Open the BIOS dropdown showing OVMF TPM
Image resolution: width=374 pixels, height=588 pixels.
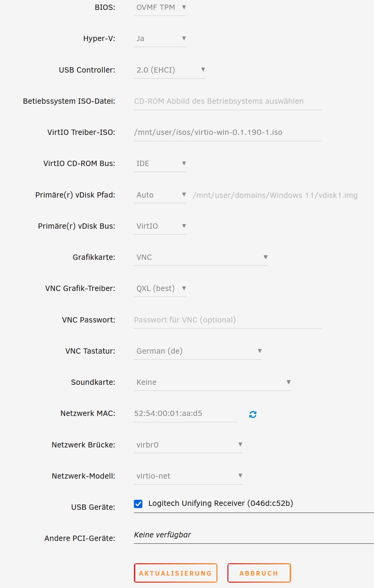pyautogui.click(x=160, y=7)
